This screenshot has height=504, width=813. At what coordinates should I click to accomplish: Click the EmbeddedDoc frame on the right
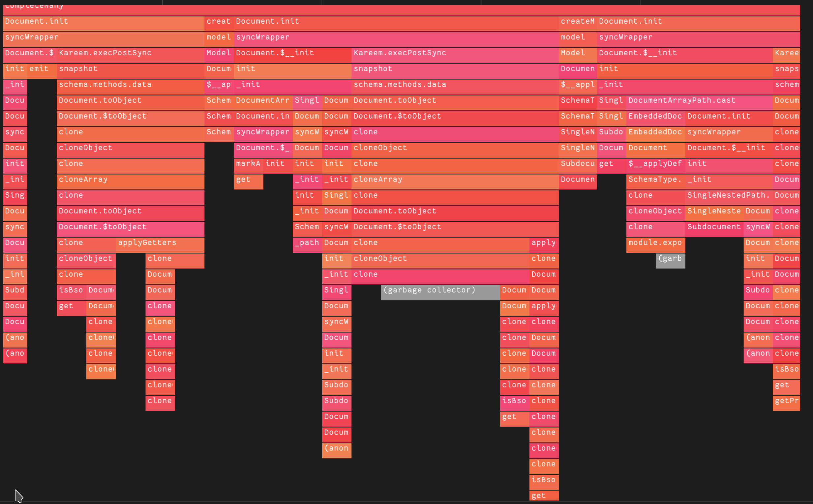(655, 132)
